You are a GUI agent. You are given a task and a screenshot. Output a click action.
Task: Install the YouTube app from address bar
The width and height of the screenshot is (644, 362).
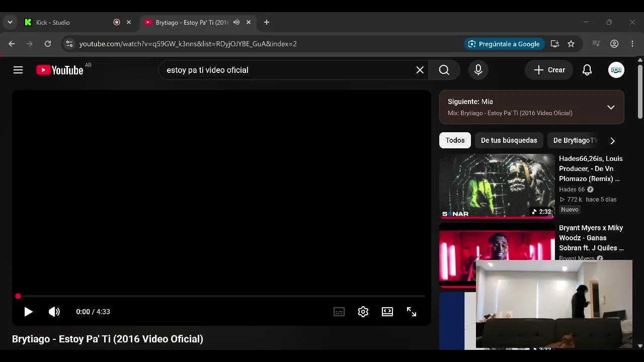click(555, 44)
